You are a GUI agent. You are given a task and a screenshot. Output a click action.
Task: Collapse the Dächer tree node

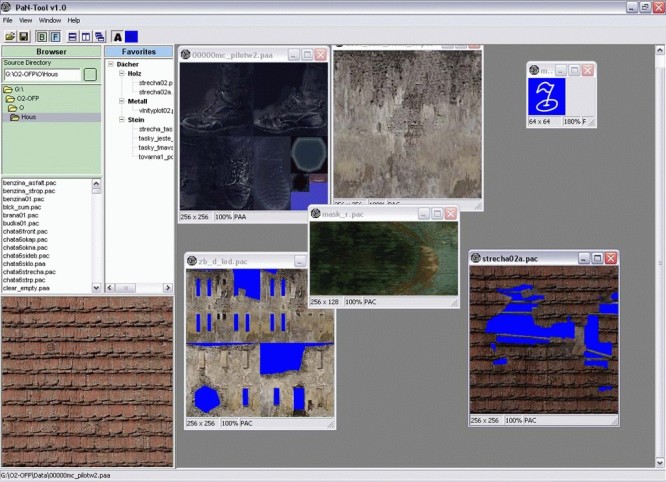(x=111, y=64)
